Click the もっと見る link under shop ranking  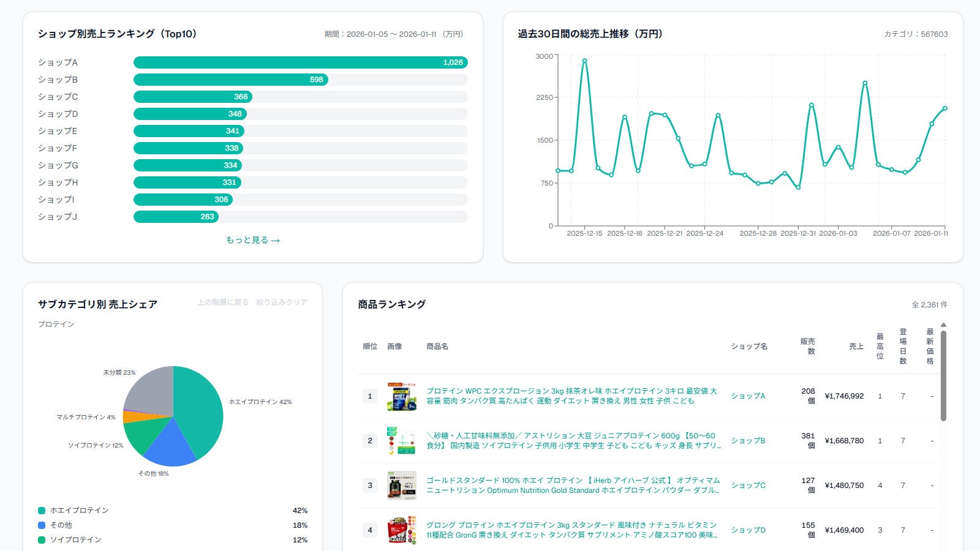pyautogui.click(x=252, y=240)
